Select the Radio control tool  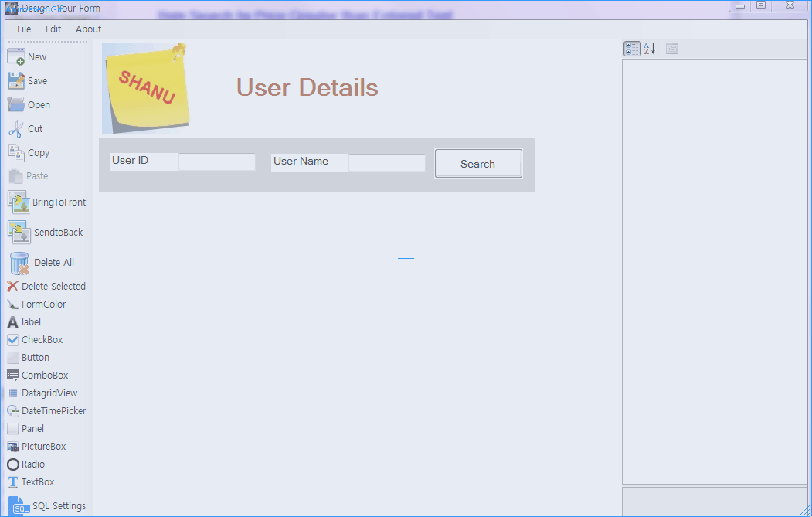(13, 464)
